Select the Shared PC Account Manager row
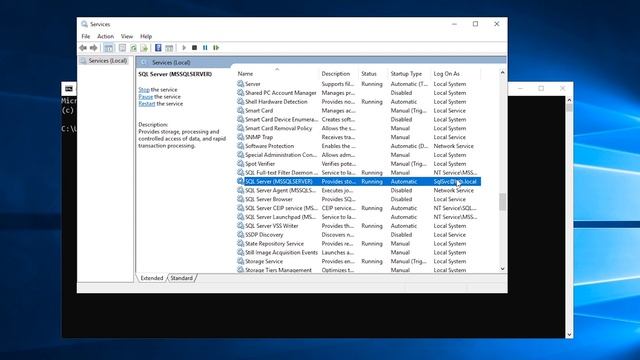The image size is (640, 360). pyautogui.click(x=359, y=93)
